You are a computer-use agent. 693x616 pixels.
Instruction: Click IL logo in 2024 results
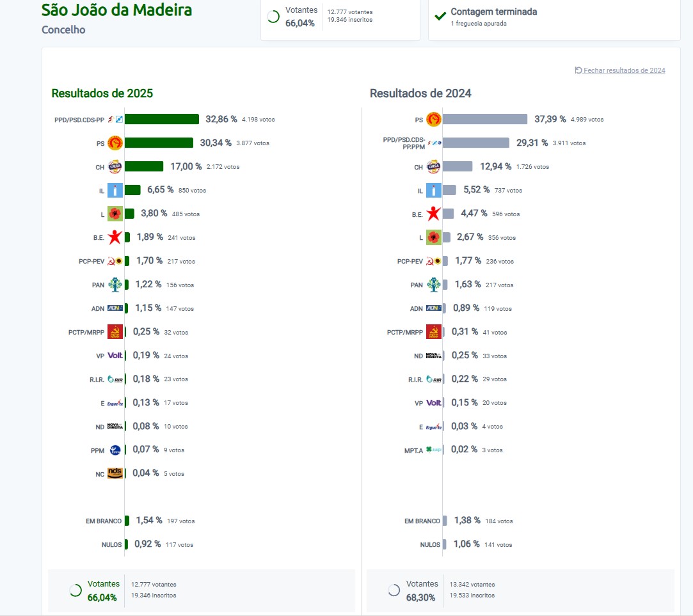pyautogui.click(x=434, y=191)
